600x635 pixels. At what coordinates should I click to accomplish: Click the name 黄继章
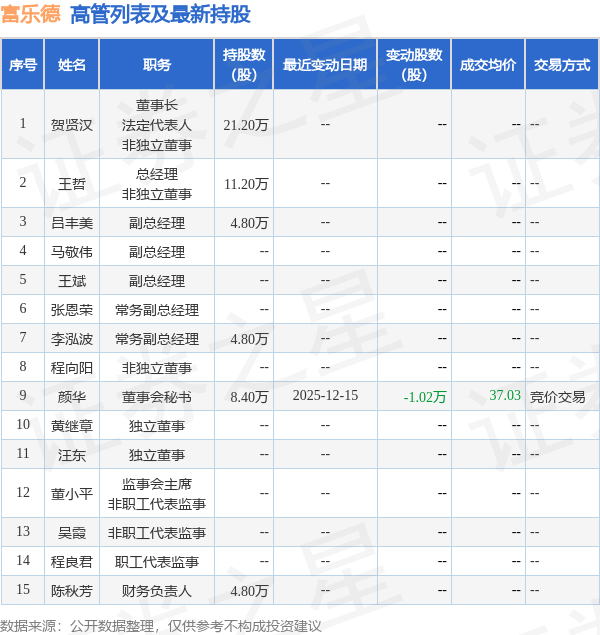(72, 426)
